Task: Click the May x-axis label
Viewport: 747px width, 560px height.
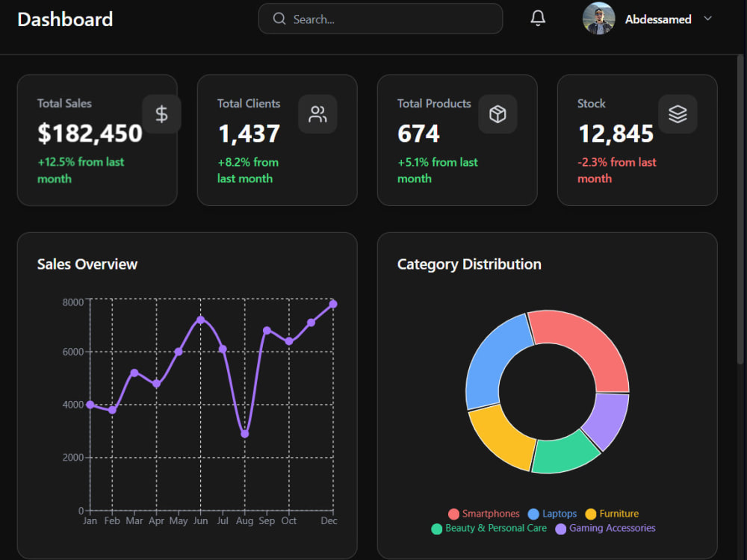Action: tap(179, 521)
